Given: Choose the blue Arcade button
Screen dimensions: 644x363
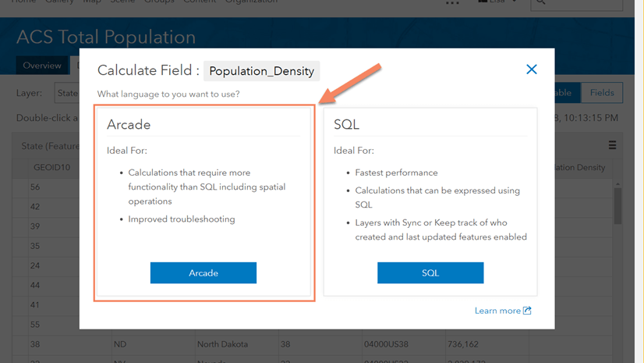Looking at the screenshot, I should [203, 272].
